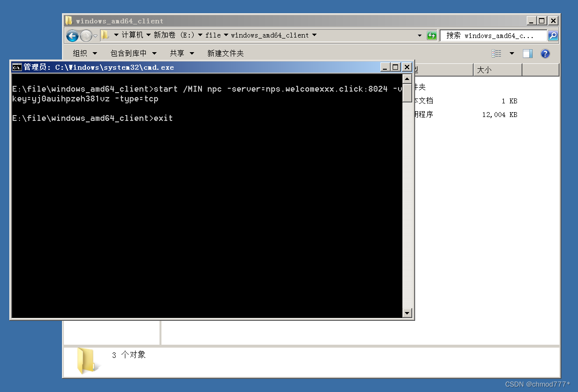Open Help via the blue question mark icon
The width and height of the screenshot is (578, 392).
click(545, 53)
